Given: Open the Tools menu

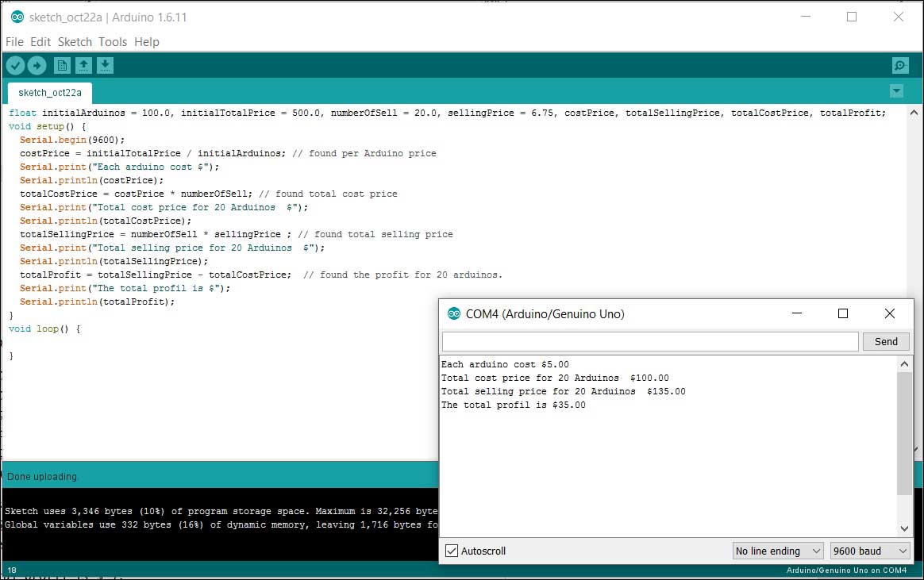Looking at the screenshot, I should 113,42.
